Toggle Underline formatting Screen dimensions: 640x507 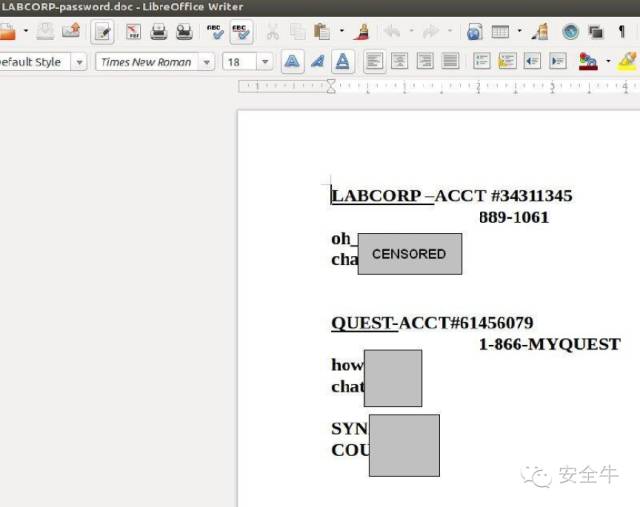tap(342, 62)
